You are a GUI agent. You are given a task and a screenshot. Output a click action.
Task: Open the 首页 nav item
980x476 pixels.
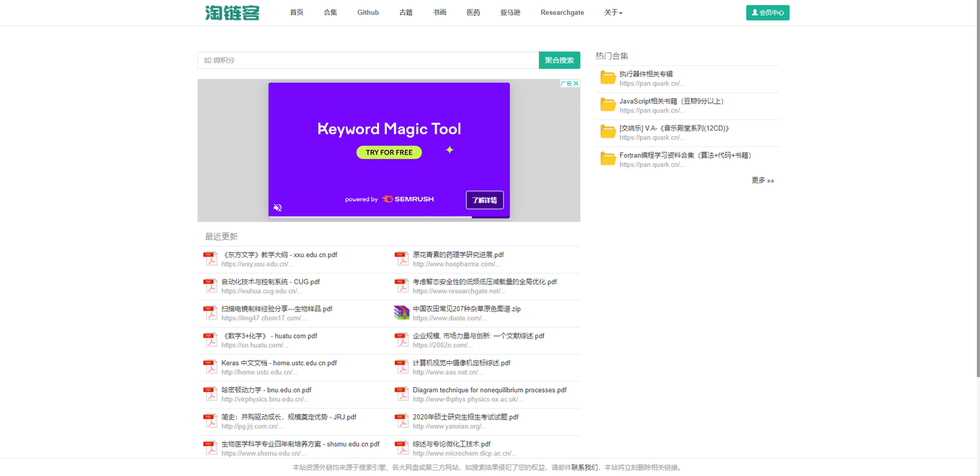pyautogui.click(x=297, y=12)
